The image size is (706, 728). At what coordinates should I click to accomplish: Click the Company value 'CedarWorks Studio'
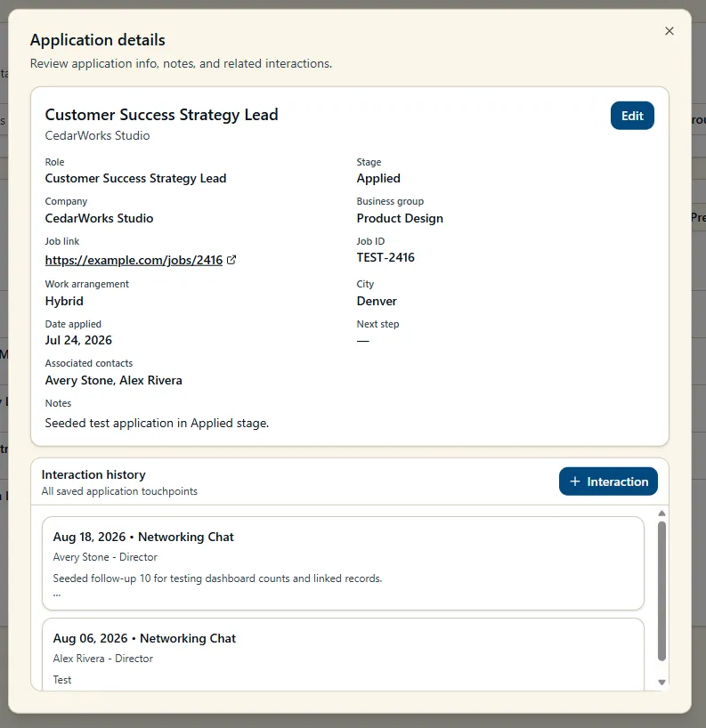[x=99, y=218]
